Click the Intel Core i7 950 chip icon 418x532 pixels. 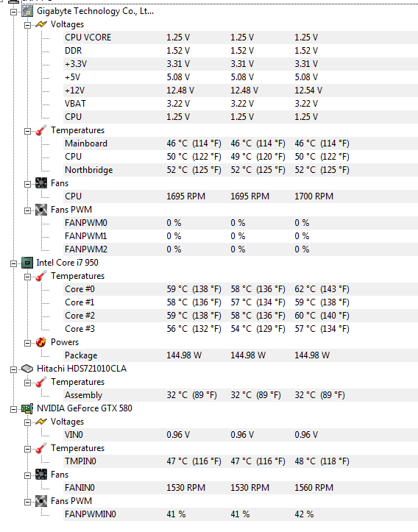click(27, 263)
